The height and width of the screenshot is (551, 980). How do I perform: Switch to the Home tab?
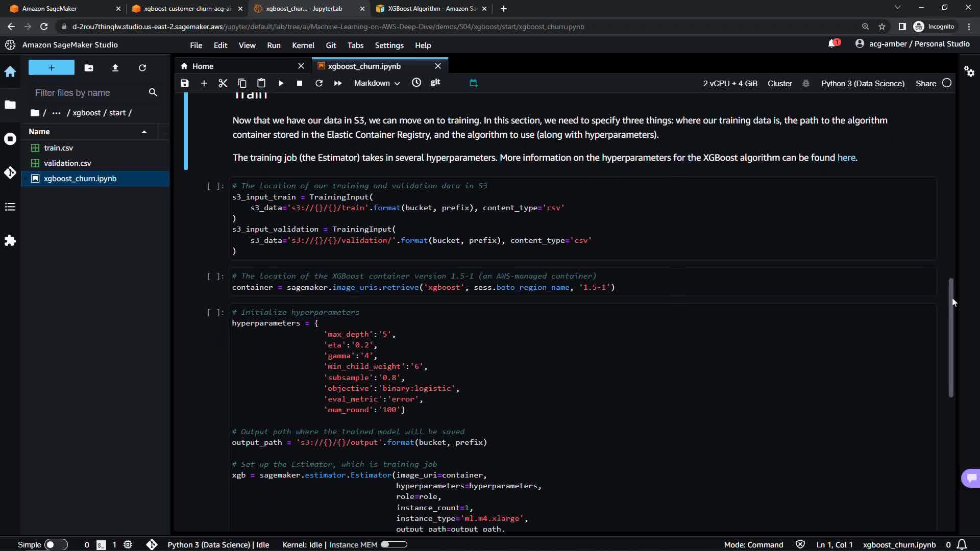[203, 66]
